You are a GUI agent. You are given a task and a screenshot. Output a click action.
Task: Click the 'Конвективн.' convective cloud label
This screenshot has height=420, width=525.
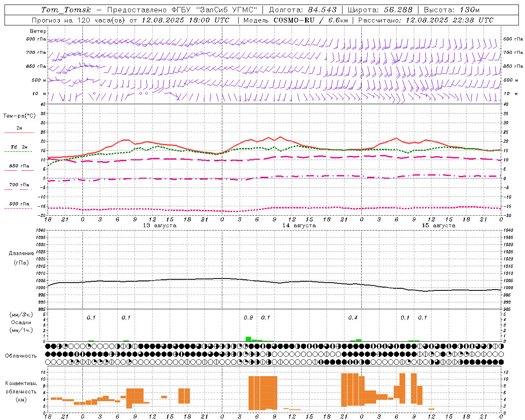coord(21,383)
